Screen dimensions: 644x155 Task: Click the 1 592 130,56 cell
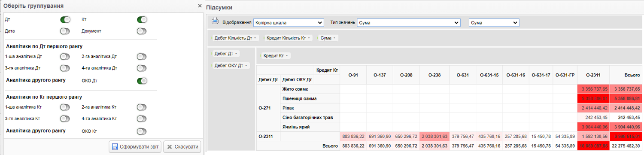[x=593, y=136]
